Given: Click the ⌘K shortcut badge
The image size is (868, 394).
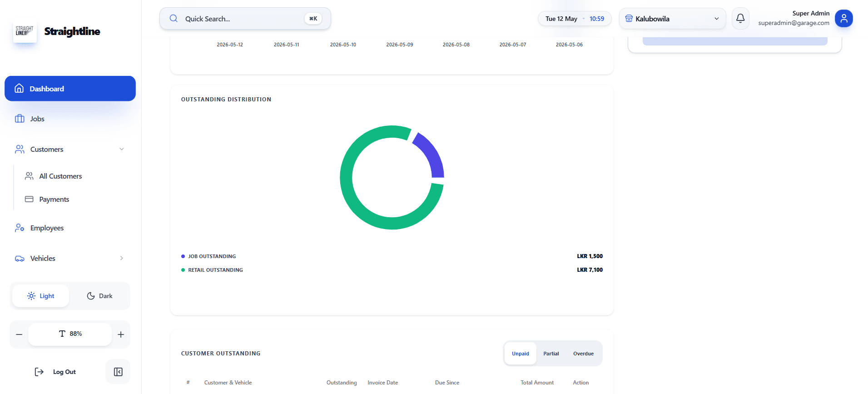Looking at the screenshot, I should [x=313, y=19].
